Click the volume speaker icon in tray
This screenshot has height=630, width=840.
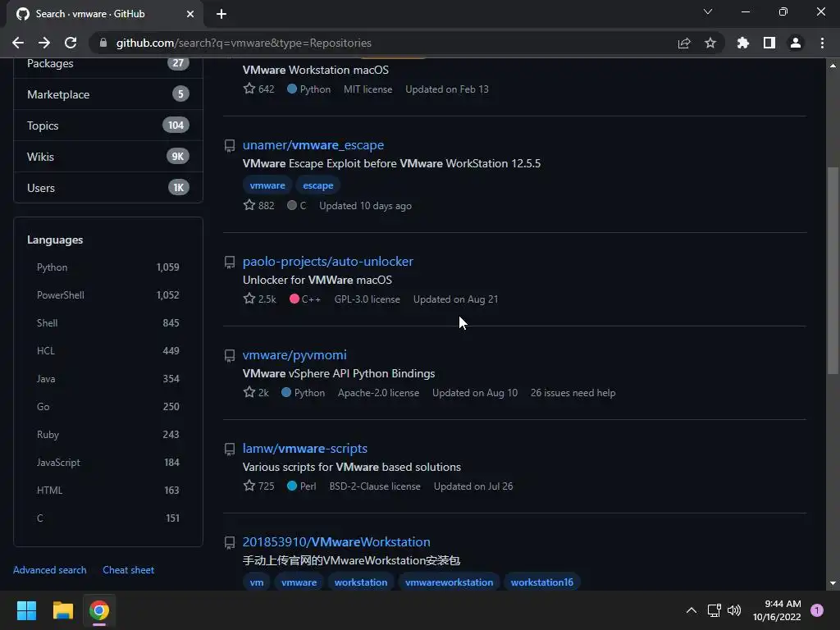click(x=734, y=610)
